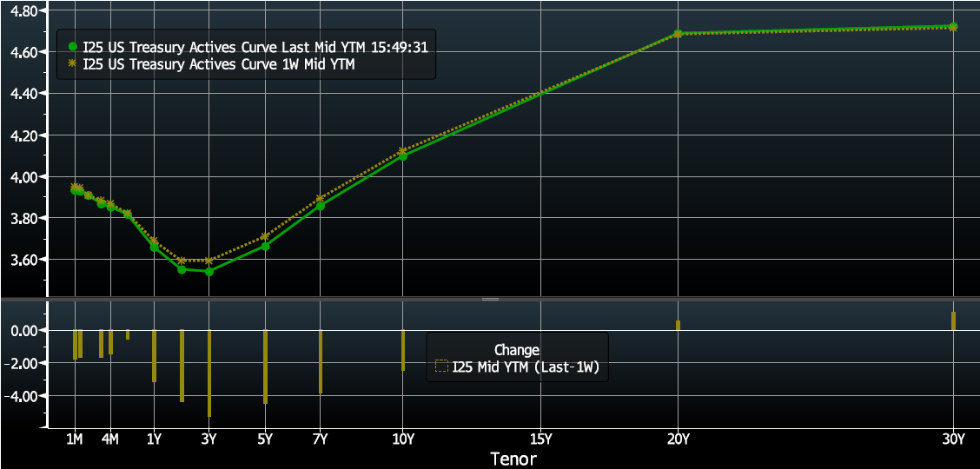The height and width of the screenshot is (469, 980).
Task: Click the change bar at the 1Y tenor
Action: 154,356
